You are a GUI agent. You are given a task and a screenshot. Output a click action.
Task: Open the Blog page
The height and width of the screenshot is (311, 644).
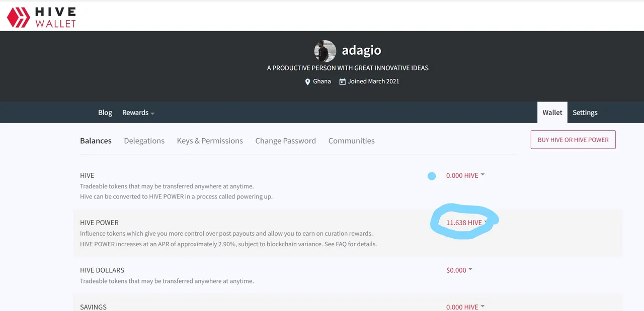tap(105, 113)
